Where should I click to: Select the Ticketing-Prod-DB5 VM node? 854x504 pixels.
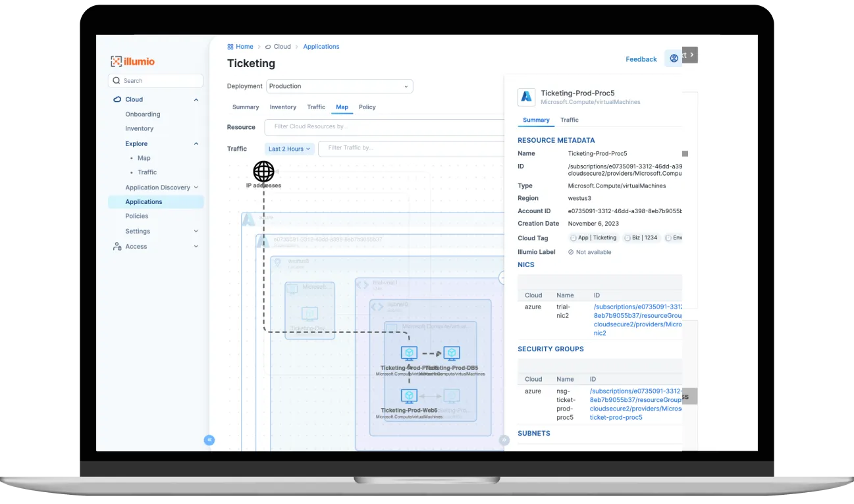click(451, 354)
